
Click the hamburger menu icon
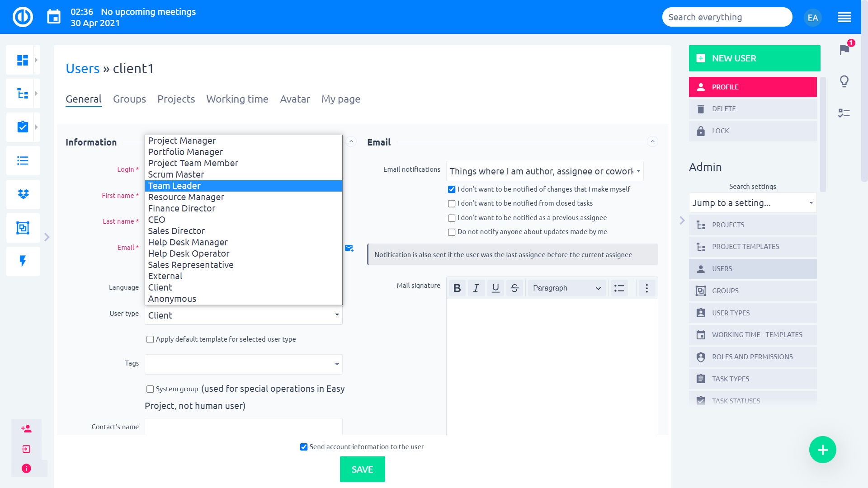pyautogui.click(x=844, y=17)
